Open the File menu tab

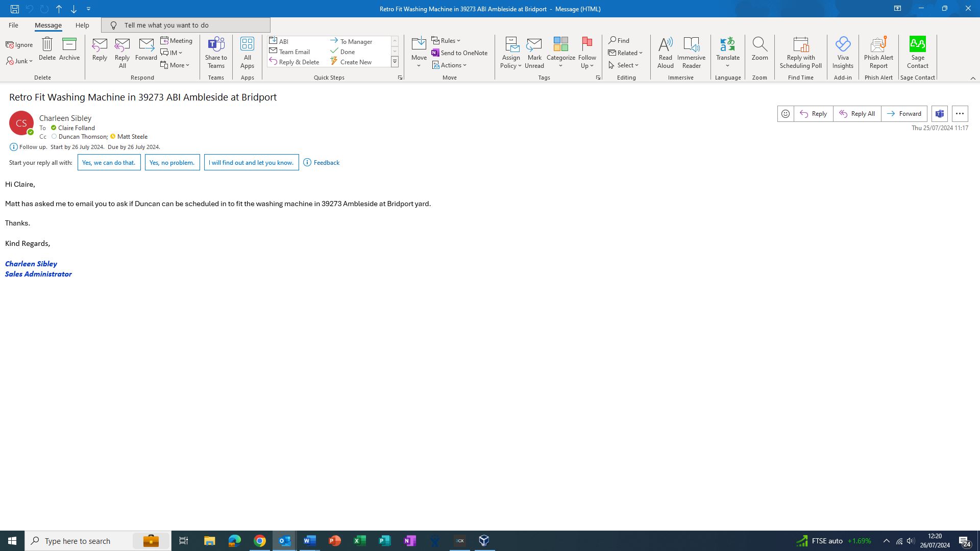(x=13, y=25)
